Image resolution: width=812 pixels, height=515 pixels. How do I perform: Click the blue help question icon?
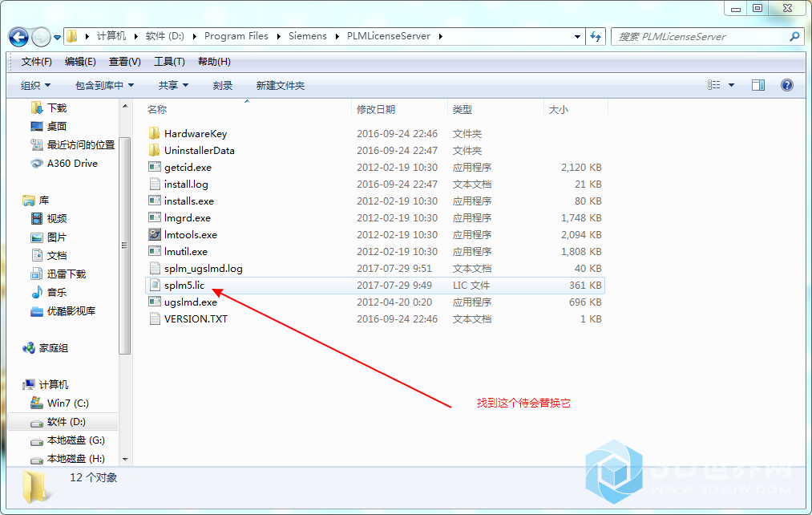[786, 85]
